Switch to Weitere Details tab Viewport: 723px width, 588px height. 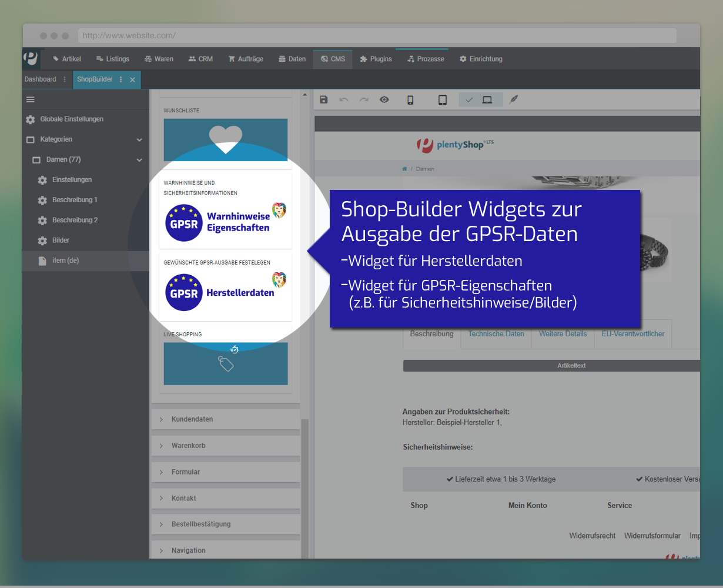pyautogui.click(x=563, y=334)
